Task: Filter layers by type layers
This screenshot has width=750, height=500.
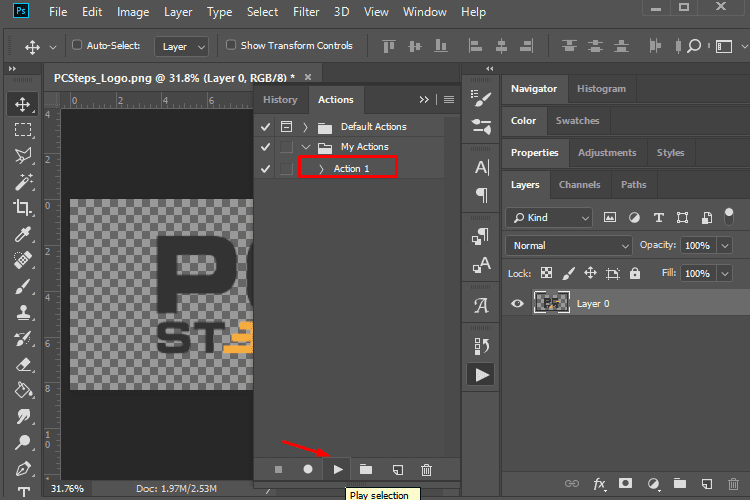Action: point(659,218)
